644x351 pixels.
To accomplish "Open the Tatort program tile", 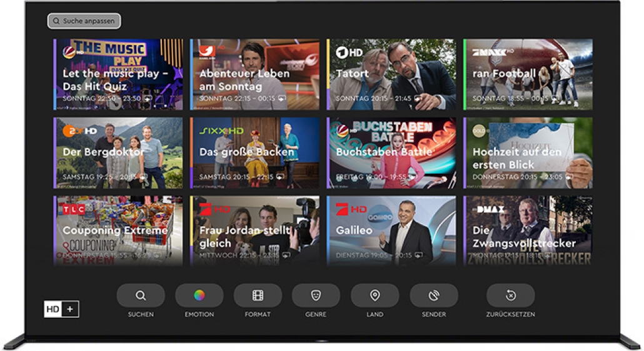I will coord(391,74).
